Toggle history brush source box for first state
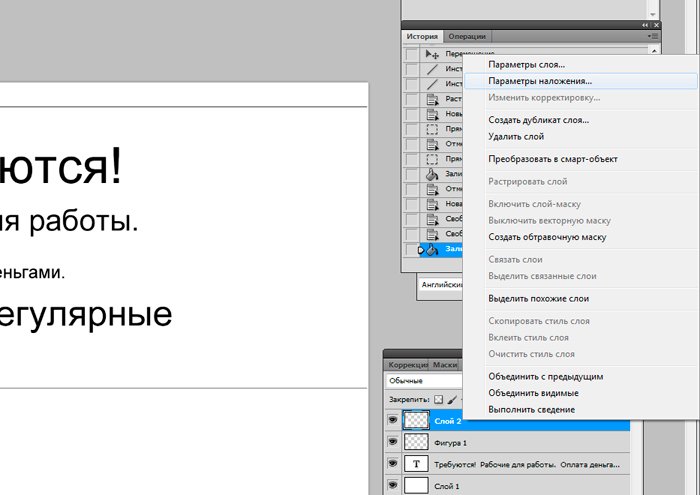700x495 pixels. tap(411, 53)
